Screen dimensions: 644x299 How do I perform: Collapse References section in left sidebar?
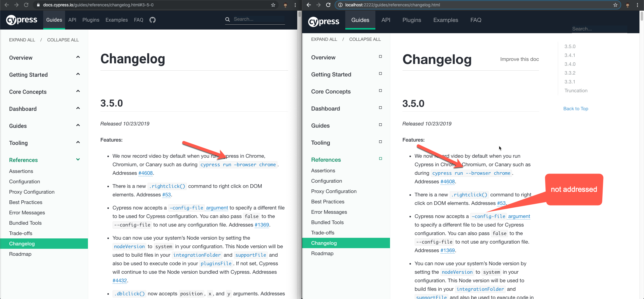coord(78,160)
